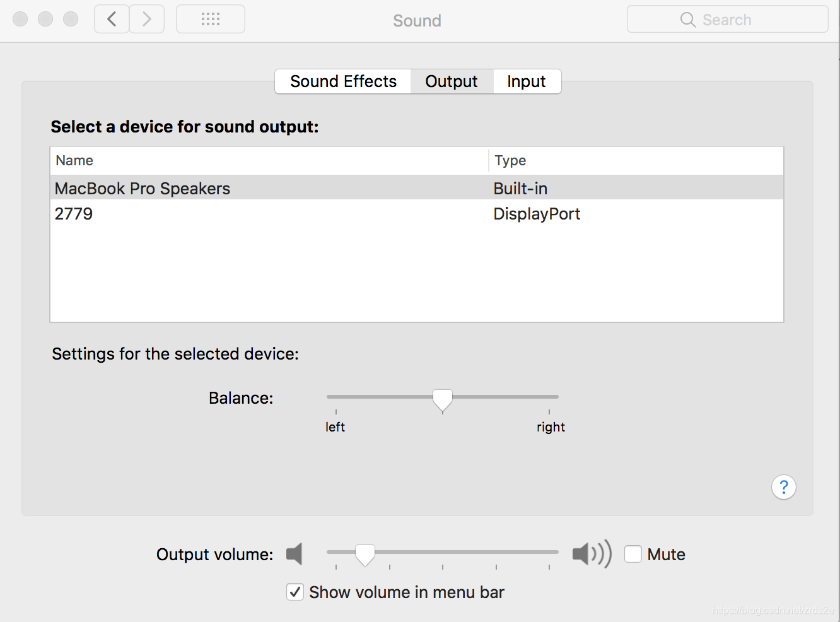
Task: Click the Built-in type cell
Action: 520,188
